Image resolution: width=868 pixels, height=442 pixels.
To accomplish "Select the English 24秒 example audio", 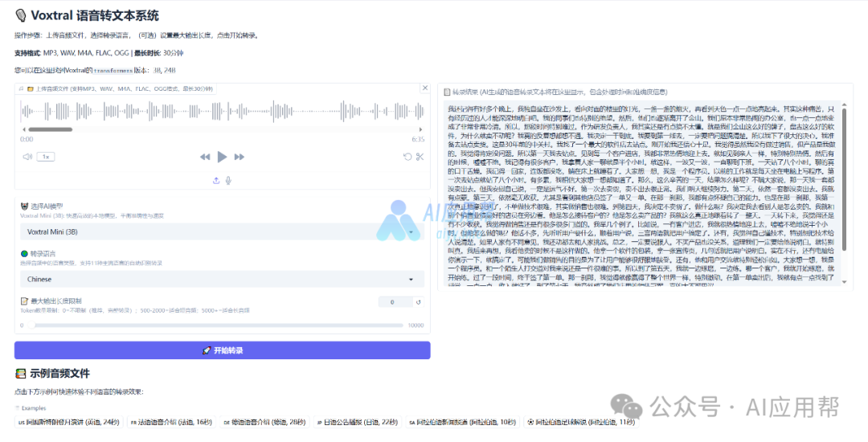I will pos(69,422).
